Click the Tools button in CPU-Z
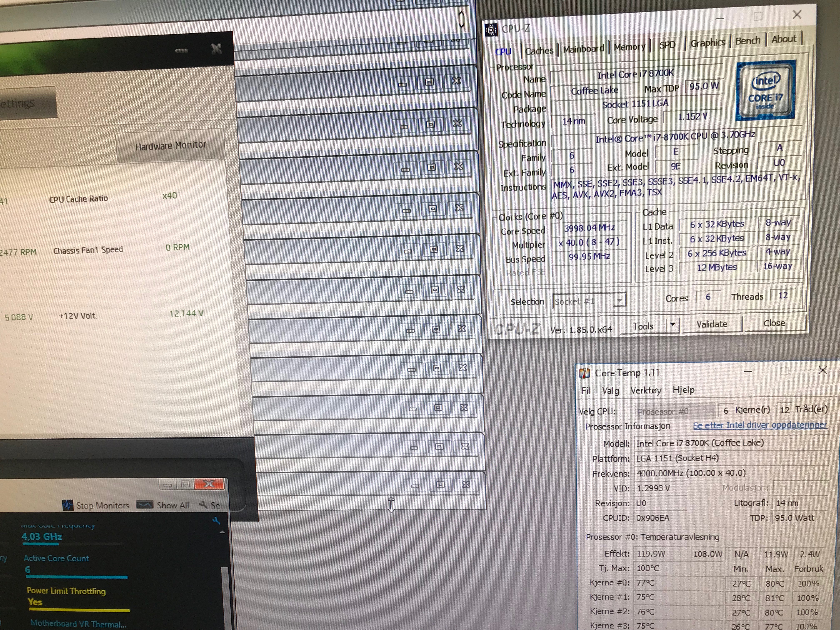840x630 pixels. point(643,326)
